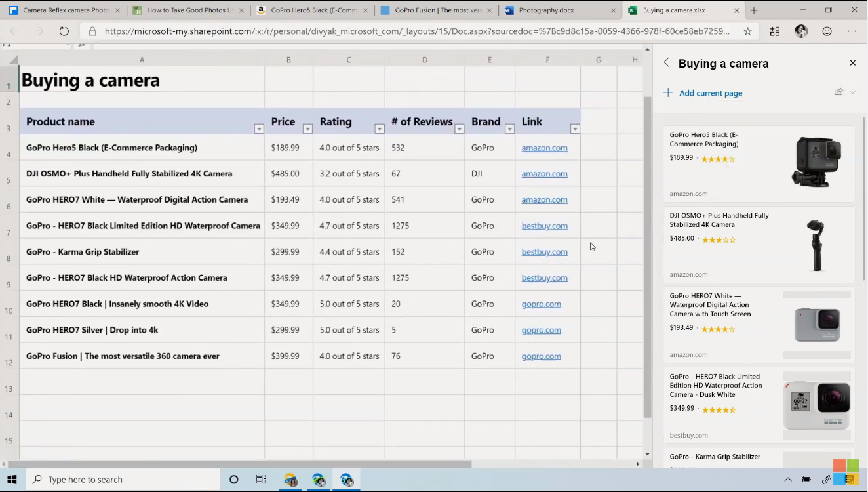Viewport: 868px width, 492px height.
Task: Open Cortana circle icon on taskbar
Action: point(233,480)
